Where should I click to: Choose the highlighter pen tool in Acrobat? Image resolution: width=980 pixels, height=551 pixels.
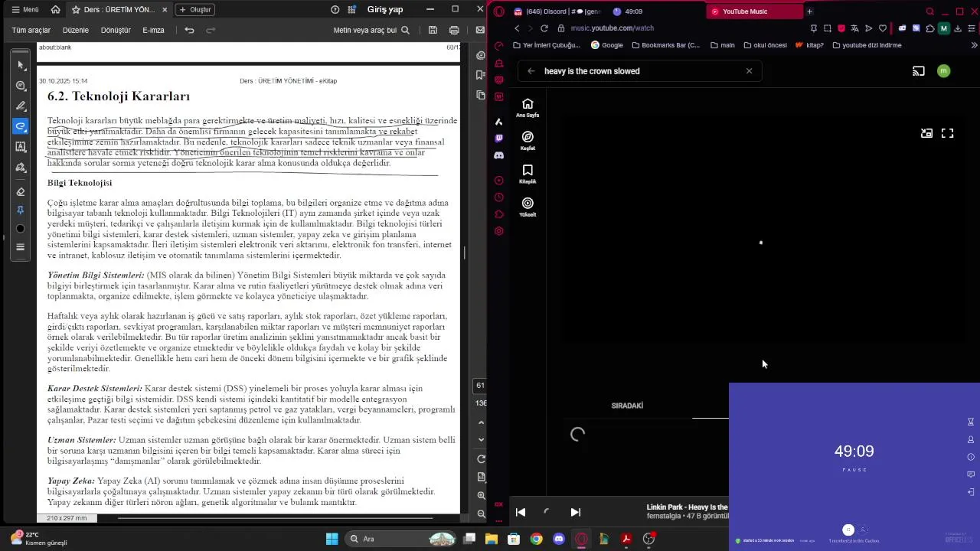(x=21, y=106)
